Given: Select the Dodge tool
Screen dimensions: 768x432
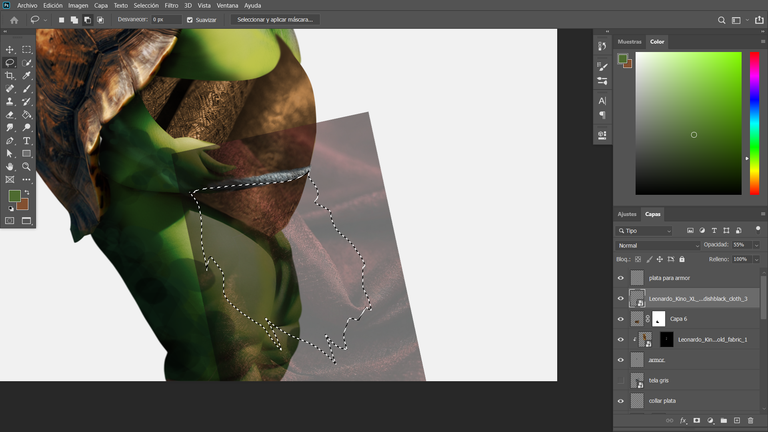Looking at the screenshot, I should (x=26, y=127).
